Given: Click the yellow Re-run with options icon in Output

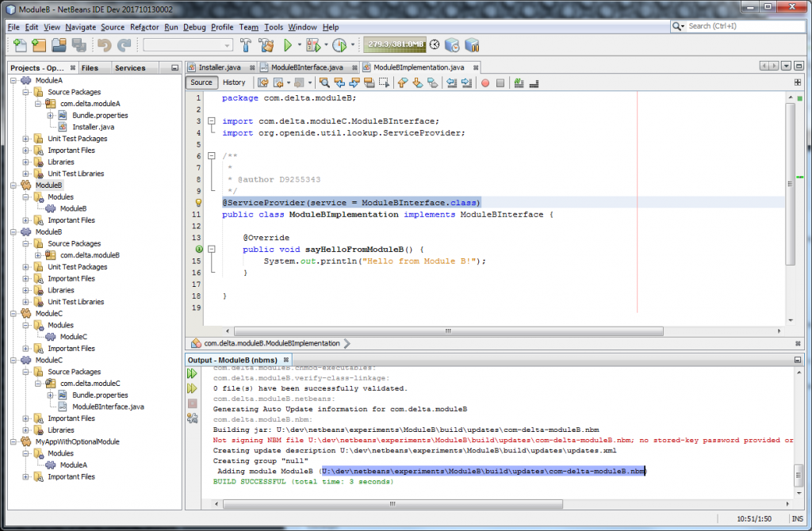Looking at the screenshot, I should (x=192, y=388).
